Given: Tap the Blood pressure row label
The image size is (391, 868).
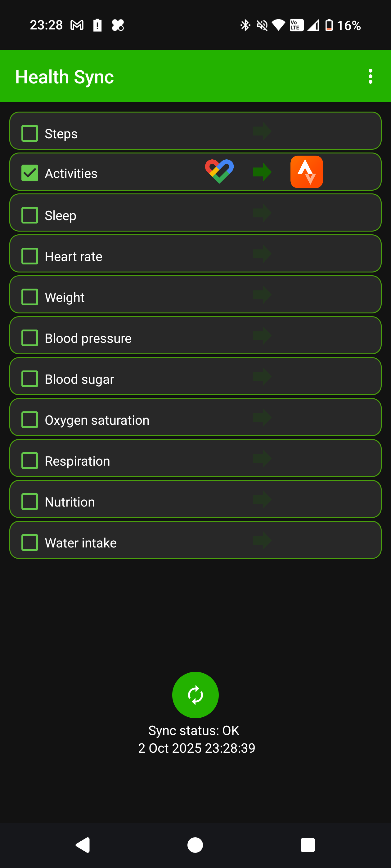Looking at the screenshot, I should (88, 338).
